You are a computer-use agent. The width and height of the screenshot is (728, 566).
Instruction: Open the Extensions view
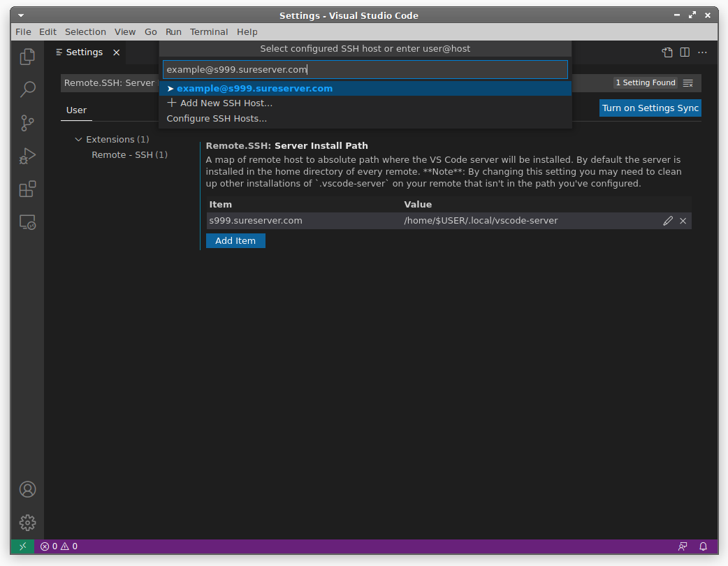(x=27, y=189)
